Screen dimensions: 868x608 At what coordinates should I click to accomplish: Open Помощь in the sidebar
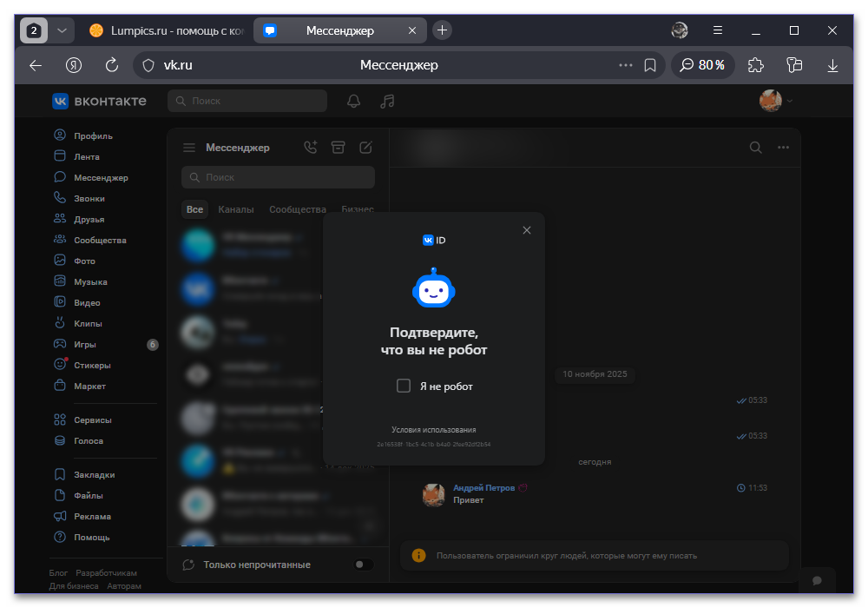tap(82, 537)
